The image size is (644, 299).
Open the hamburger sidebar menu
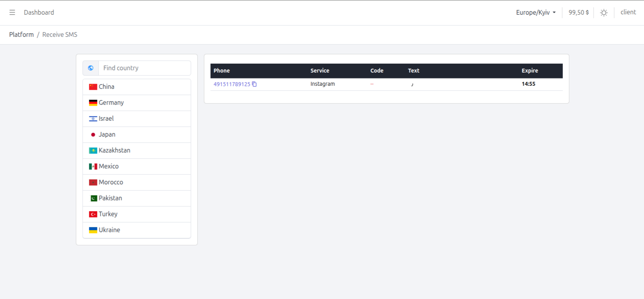click(12, 12)
